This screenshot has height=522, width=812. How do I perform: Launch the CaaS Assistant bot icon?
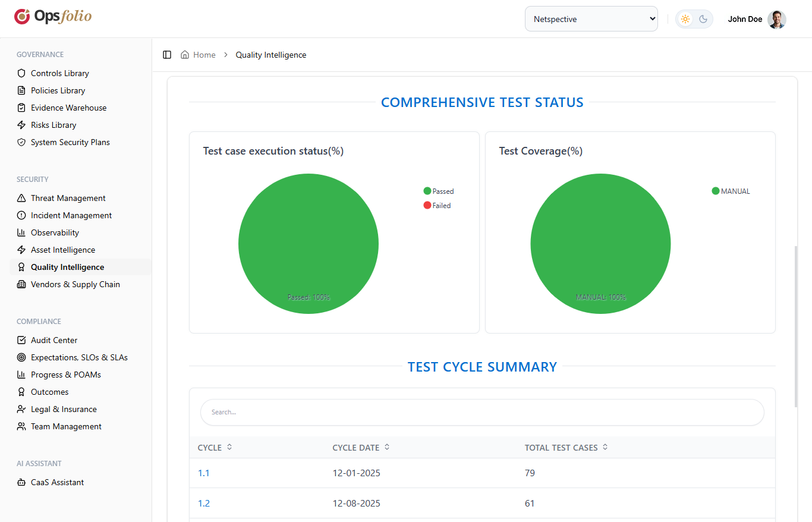click(21, 482)
